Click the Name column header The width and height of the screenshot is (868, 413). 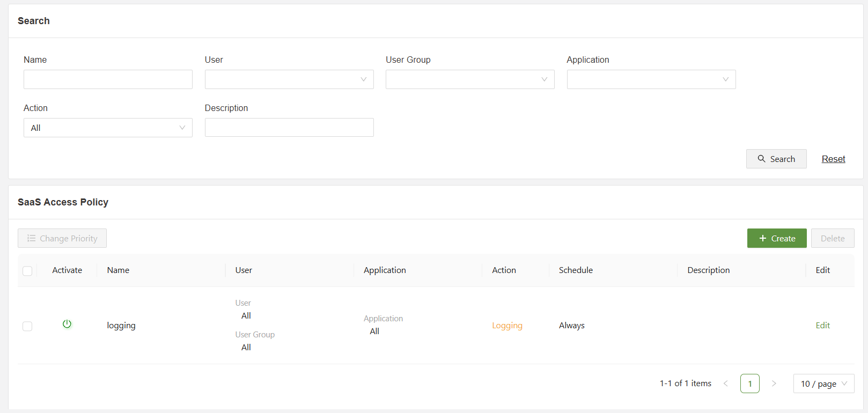pyautogui.click(x=118, y=270)
